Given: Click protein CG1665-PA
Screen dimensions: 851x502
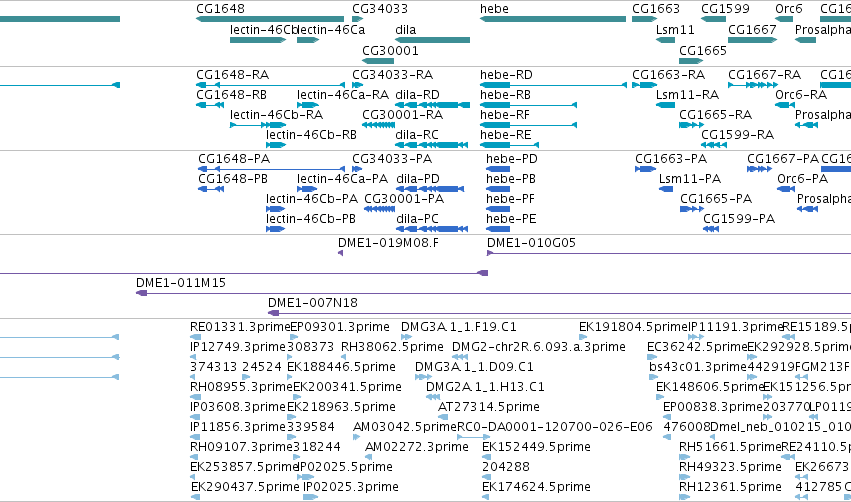Looking at the screenshot, I should pos(692,209).
